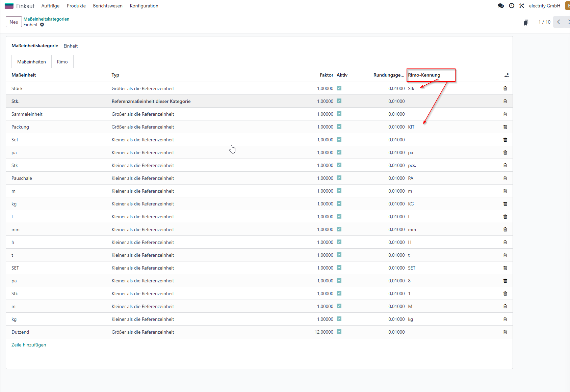Toggle Aktiv checkbox for Dutzend
This screenshot has height=392, width=570.
point(339,332)
